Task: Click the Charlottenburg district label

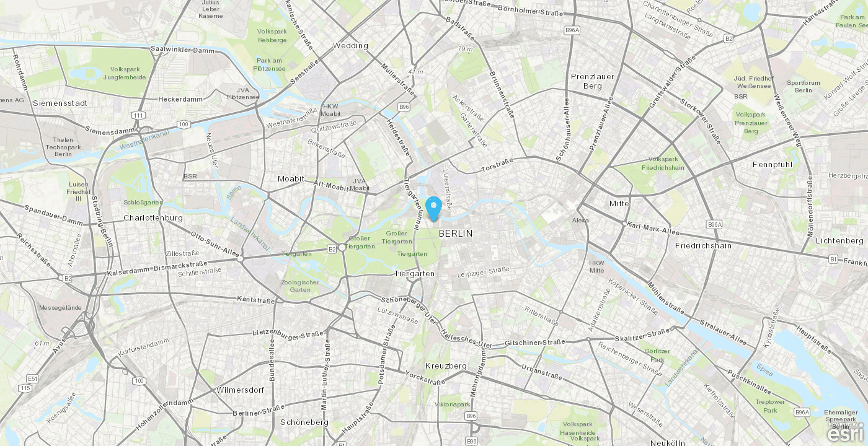Action: click(x=153, y=218)
